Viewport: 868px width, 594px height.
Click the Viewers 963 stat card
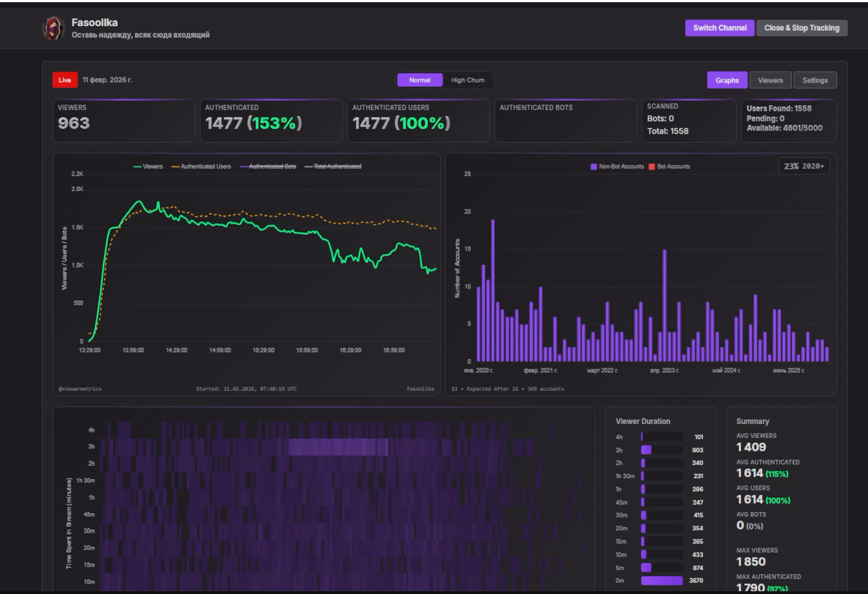pyautogui.click(x=124, y=120)
